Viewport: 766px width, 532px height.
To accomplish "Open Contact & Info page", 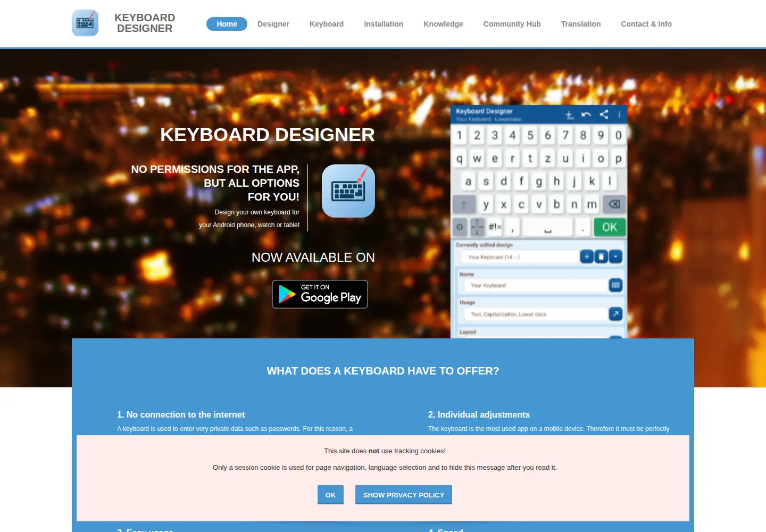I will pyautogui.click(x=646, y=24).
